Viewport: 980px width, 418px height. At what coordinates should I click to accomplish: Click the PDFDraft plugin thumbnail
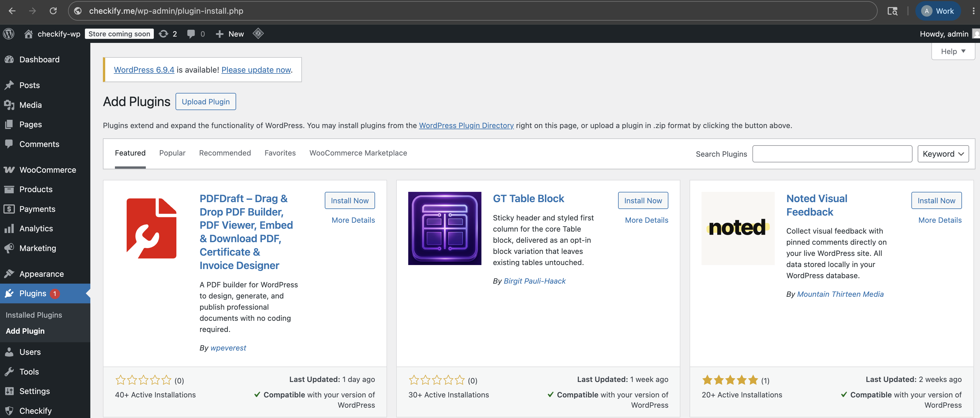(152, 228)
